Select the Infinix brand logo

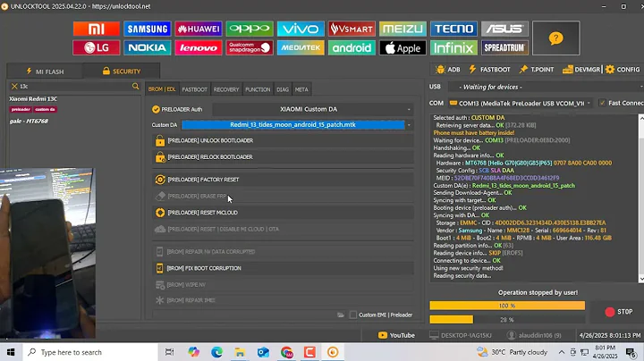pyautogui.click(x=453, y=47)
